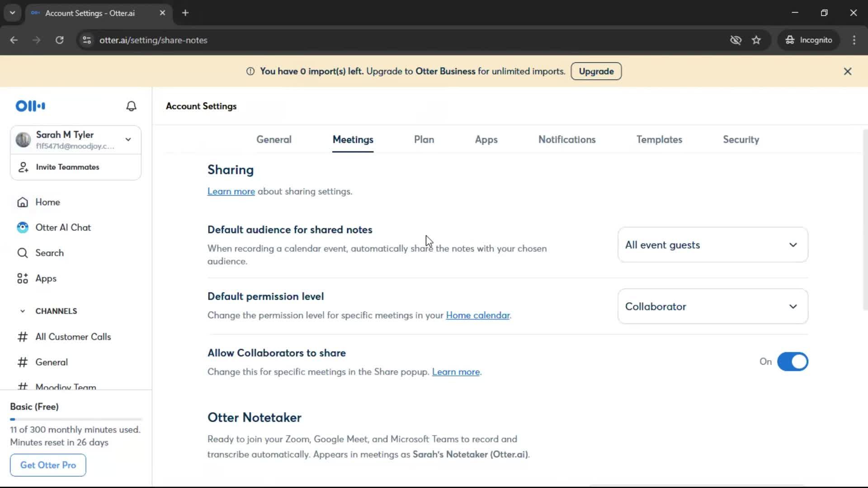Open Learn more about sharing settings link
Screen dimensions: 868x488
click(231, 192)
